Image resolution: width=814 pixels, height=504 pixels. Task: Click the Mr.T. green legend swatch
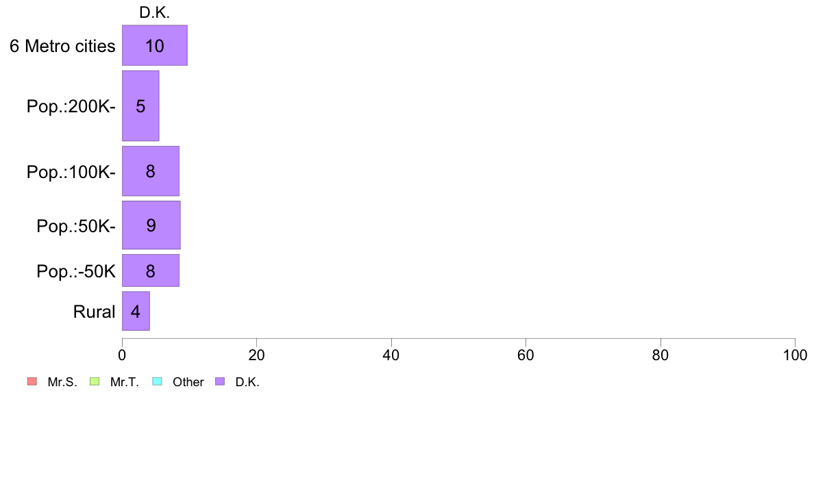click(95, 381)
